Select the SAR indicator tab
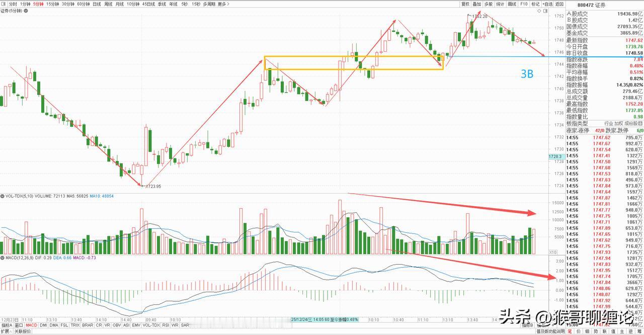 (x=185, y=325)
